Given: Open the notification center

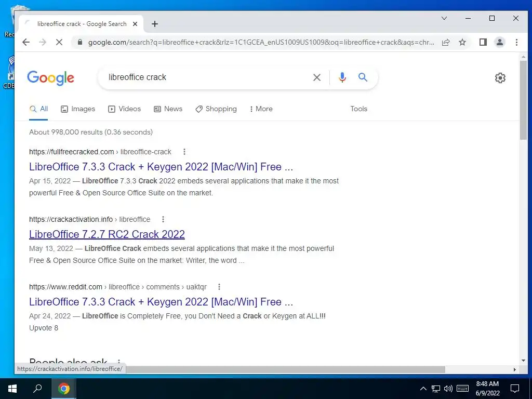Looking at the screenshot, I should click(x=515, y=389).
